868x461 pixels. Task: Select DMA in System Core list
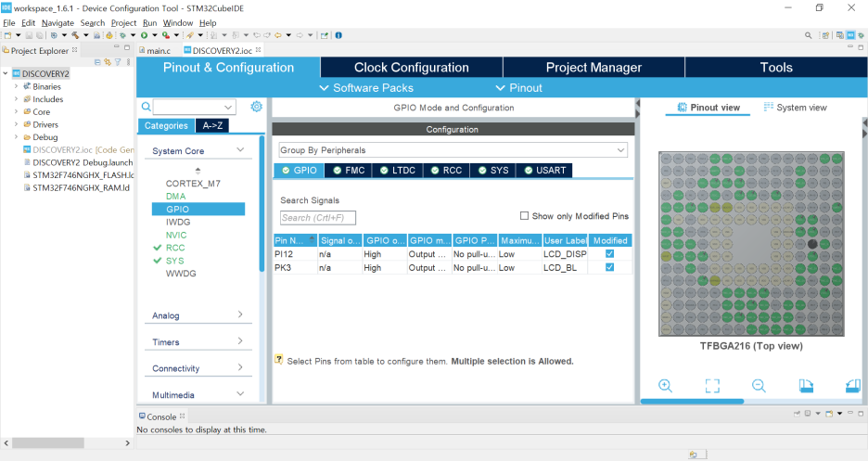tap(175, 197)
